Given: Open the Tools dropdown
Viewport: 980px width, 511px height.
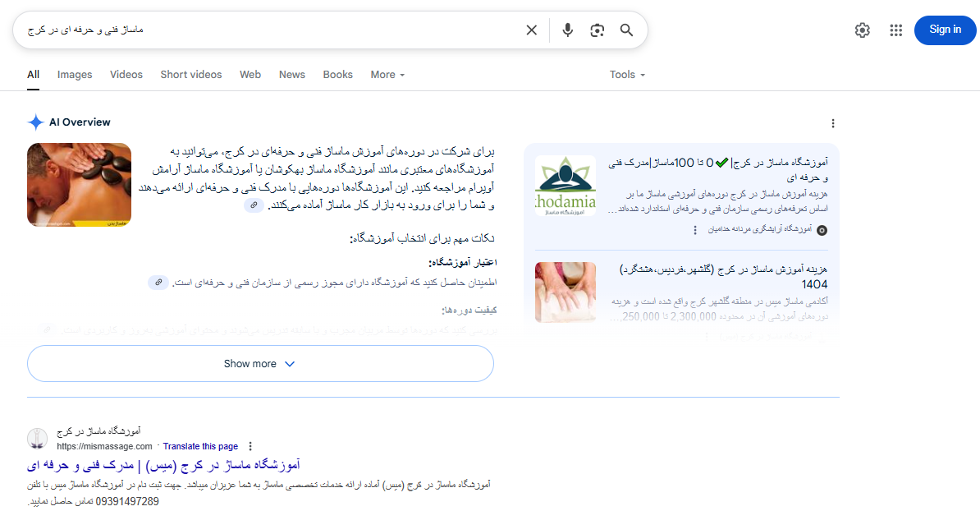Looking at the screenshot, I should (x=627, y=75).
